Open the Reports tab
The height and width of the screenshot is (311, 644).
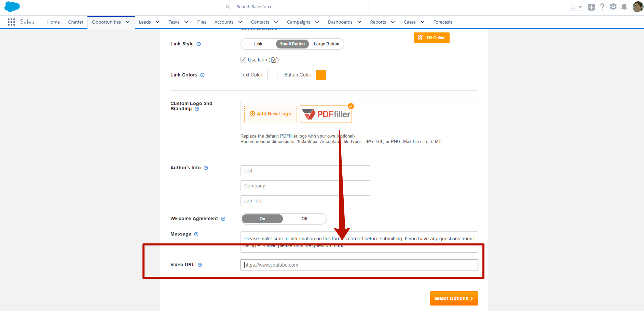tap(378, 22)
